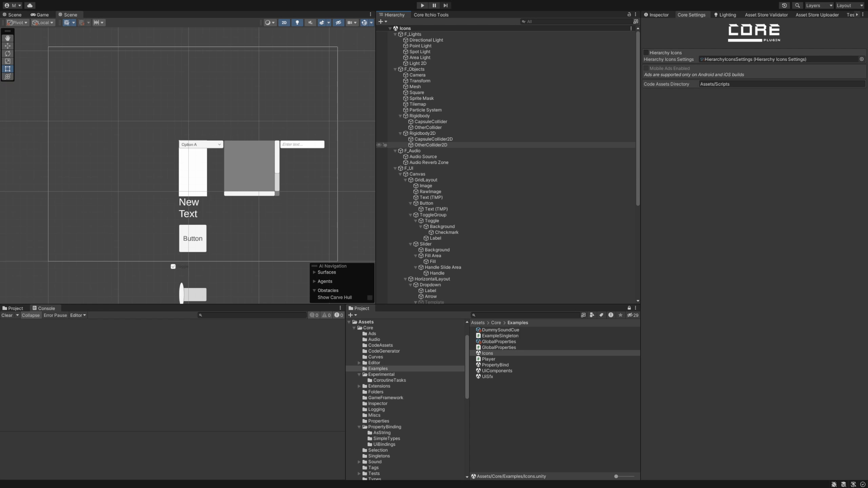This screenshot has width=868, height=488.
Task: Expand the Surfaces section in AI Navigation
Action: point(314,272)
